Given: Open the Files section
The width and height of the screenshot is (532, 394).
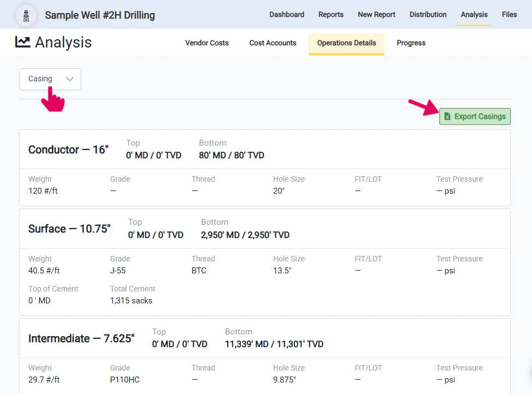Looking at the screenshot, I should coord(509,15).
